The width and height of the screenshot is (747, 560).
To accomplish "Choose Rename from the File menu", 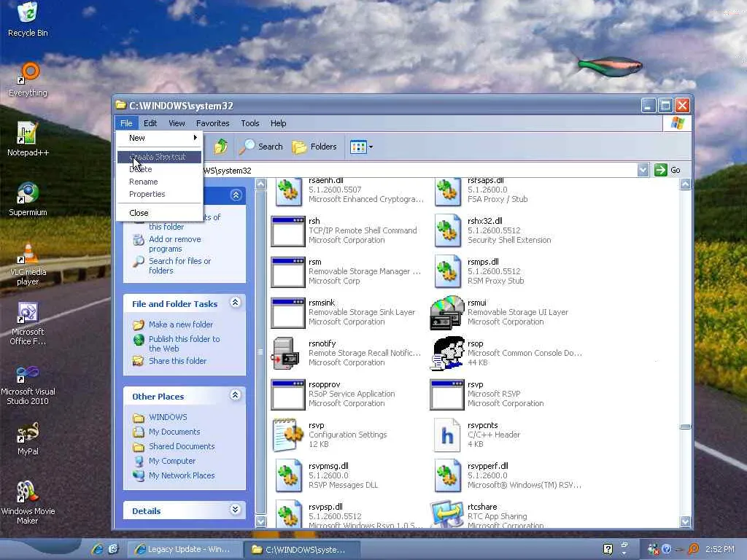I will coord(159,182).
